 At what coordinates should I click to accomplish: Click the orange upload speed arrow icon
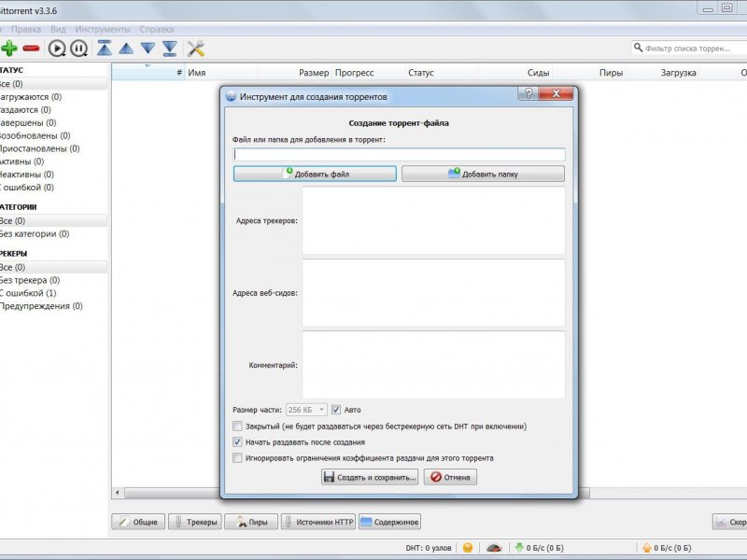pos(647,548)
